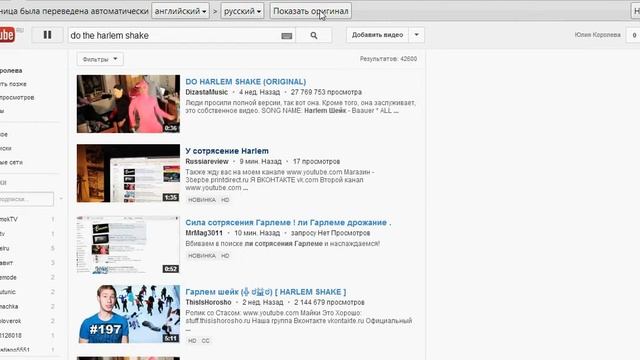This screenshot has height=360, width=640.
Task: Expand arrow next to Добавить видео
Action: 416,35
